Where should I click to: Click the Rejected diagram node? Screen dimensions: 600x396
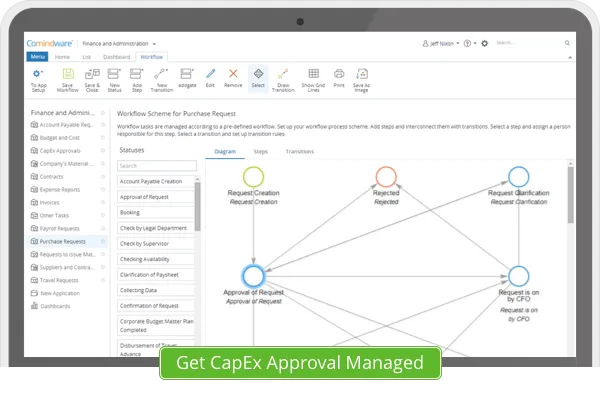[386, 177]
